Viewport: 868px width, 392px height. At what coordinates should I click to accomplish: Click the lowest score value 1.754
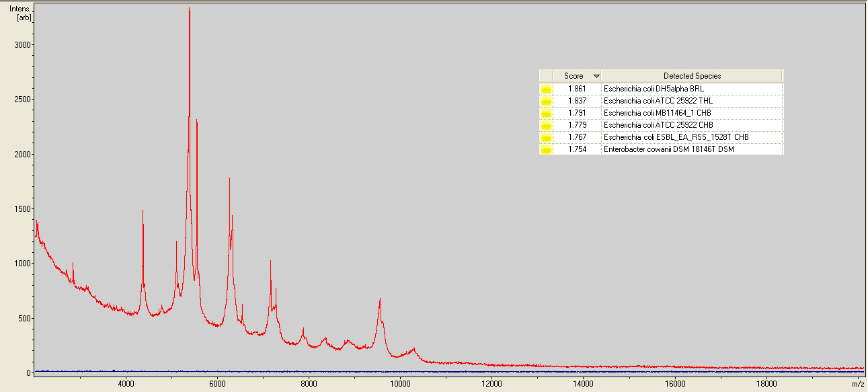click(576, 149)
